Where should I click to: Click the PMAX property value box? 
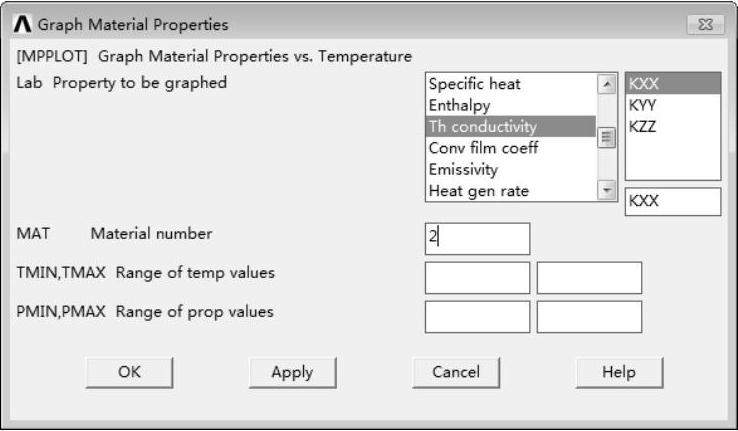[x=589, y=317]
